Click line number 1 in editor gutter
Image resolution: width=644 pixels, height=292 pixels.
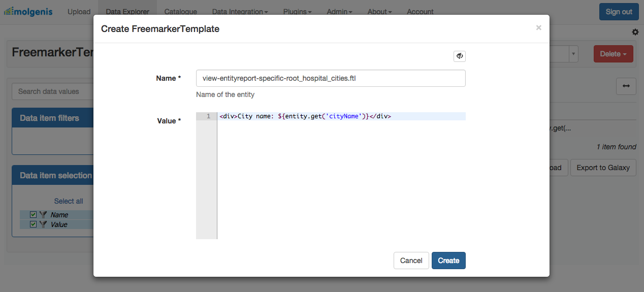point(208,116)
